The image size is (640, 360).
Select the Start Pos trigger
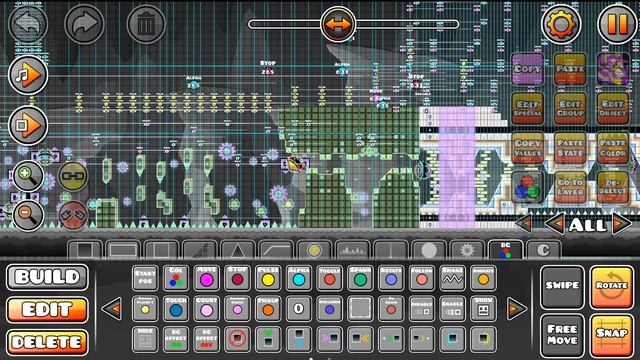[x=145, y=278]
